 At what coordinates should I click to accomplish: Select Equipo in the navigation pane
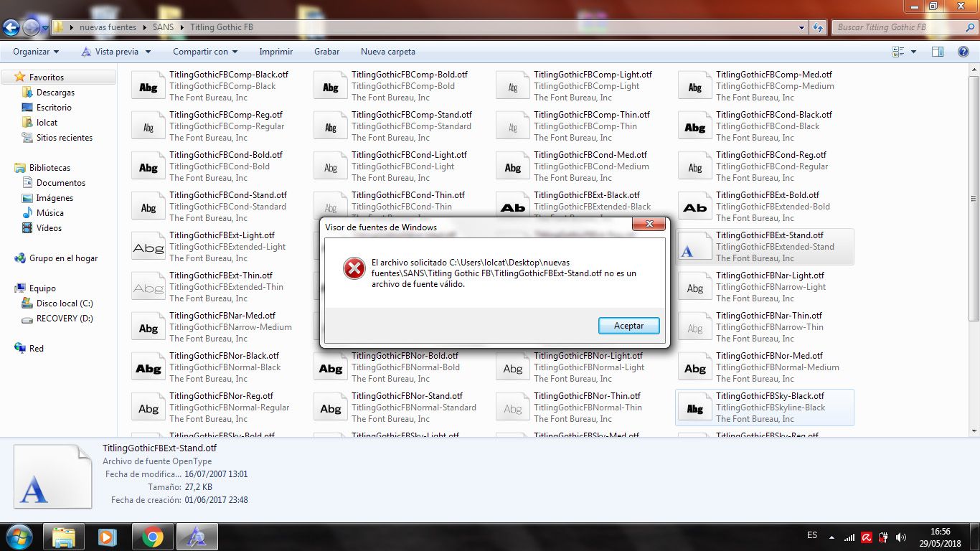[42, 288]
